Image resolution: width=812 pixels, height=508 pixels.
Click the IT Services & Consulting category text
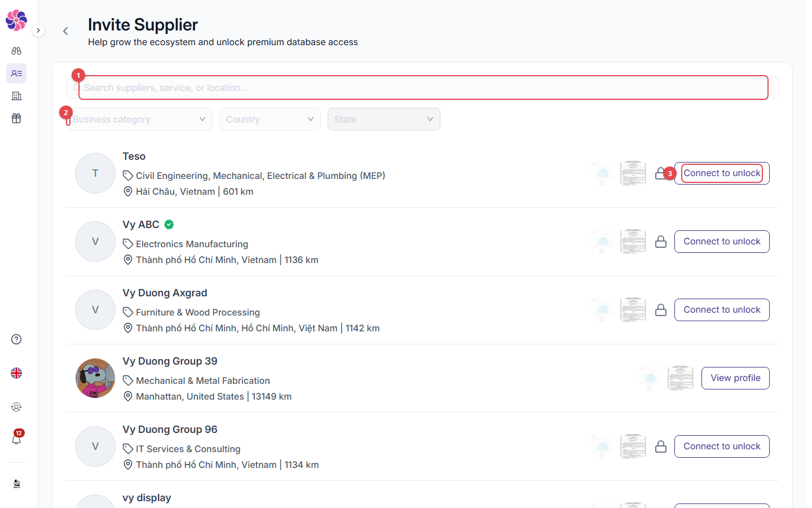tap(188, 449)
